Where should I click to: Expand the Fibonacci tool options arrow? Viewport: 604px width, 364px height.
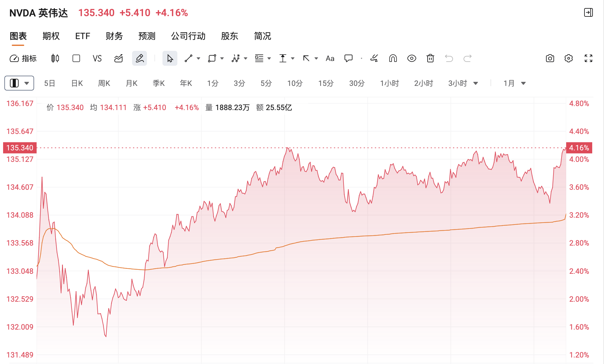(x=269, y=58)
